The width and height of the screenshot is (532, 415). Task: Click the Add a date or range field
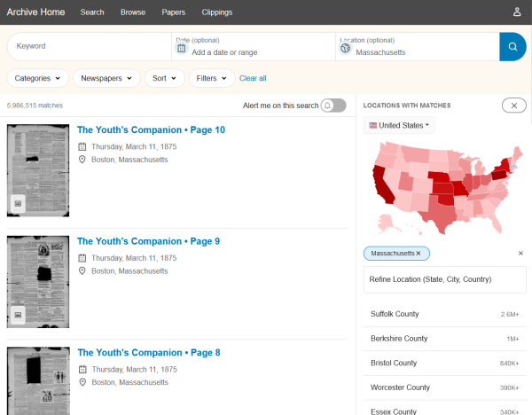(x=254, y=46)
